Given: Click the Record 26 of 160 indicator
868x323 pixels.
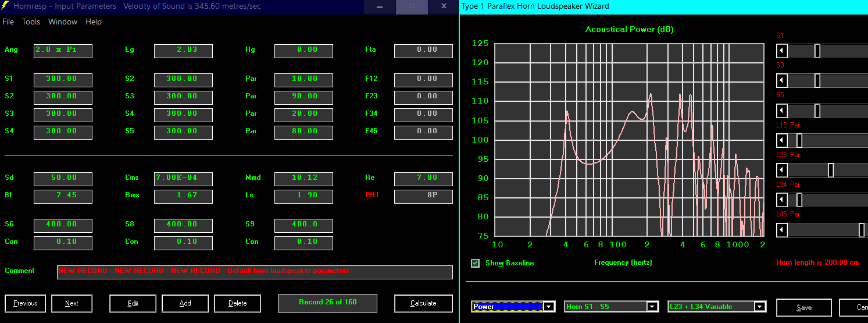Looking at the screenshot, I should (x=327, y=303).
